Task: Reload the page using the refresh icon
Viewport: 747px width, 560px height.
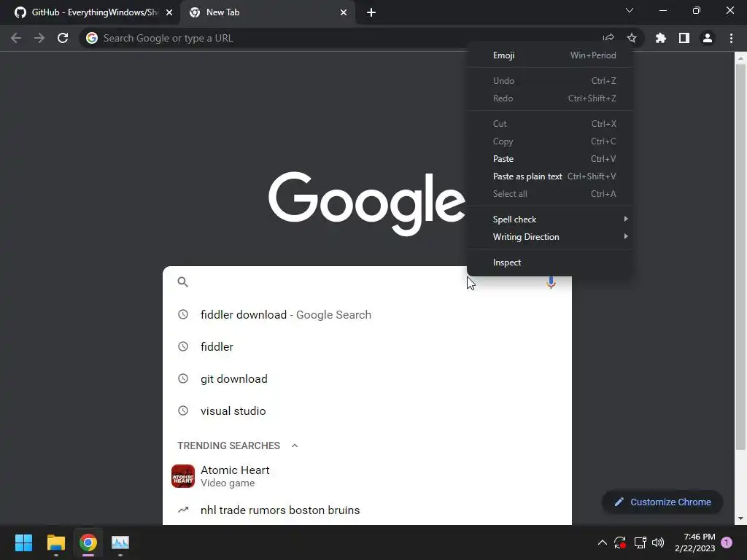Action: click(63, 38)
